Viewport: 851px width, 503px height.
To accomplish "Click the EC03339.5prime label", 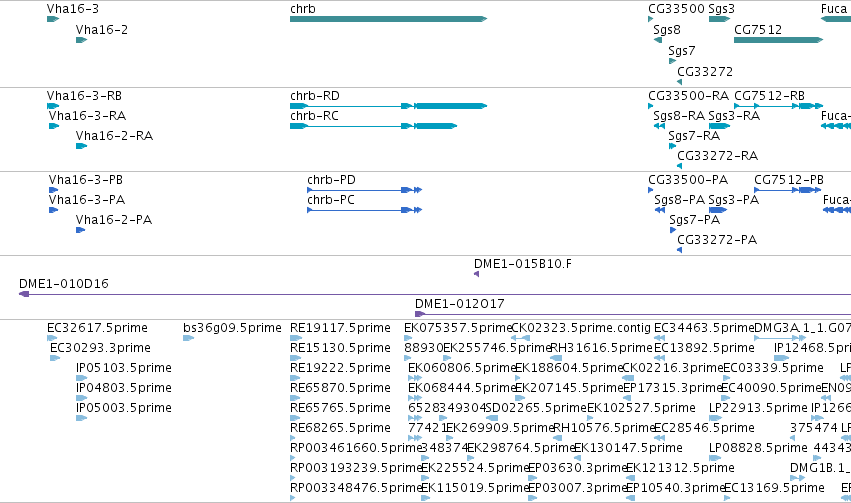I will pos(773,368).
